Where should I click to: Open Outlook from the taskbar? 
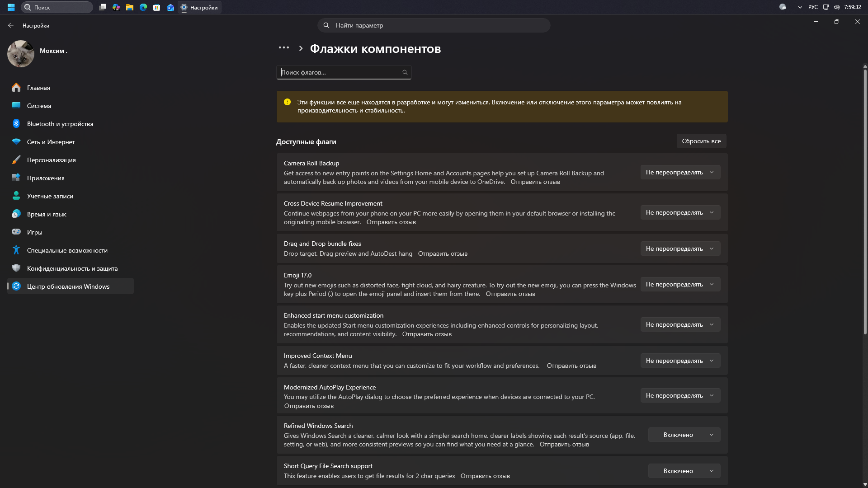coord(170,7)
